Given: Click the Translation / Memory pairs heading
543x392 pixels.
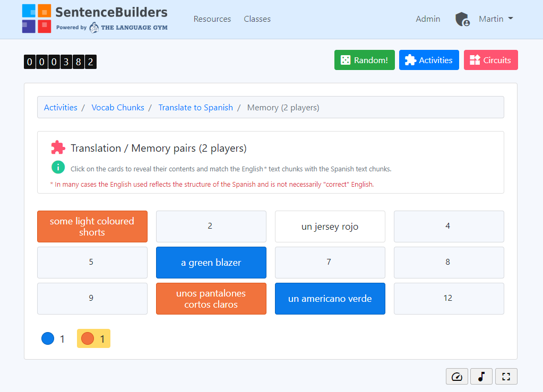Looking at the screenshot, I should 159,148.
